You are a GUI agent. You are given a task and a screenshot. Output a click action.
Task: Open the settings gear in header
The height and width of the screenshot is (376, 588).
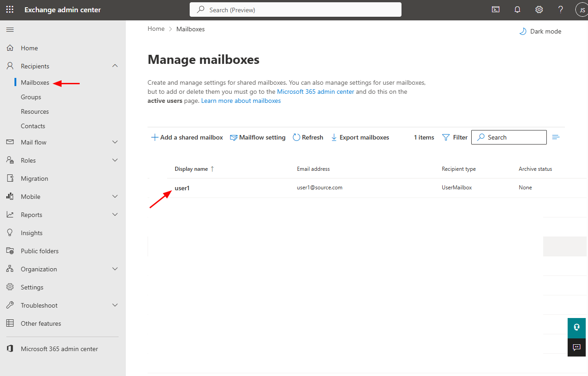(539, 10)
